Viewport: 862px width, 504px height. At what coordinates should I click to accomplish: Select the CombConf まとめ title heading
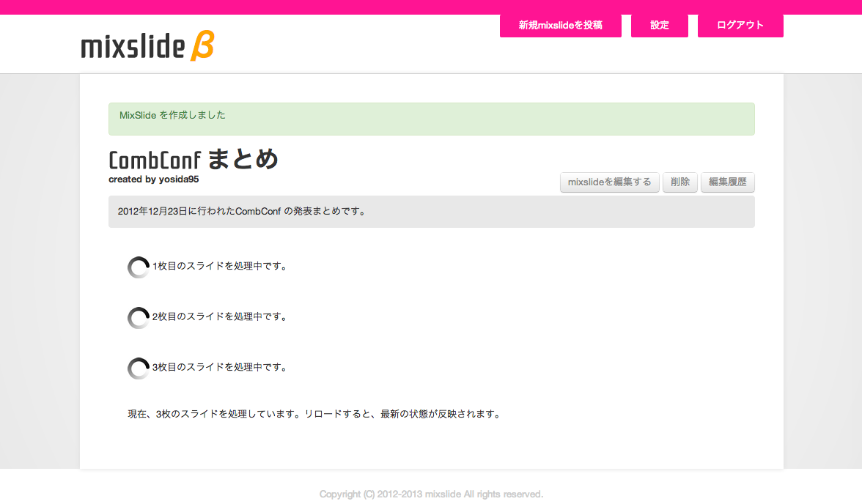pyautogui.click(x=194, y=159)
